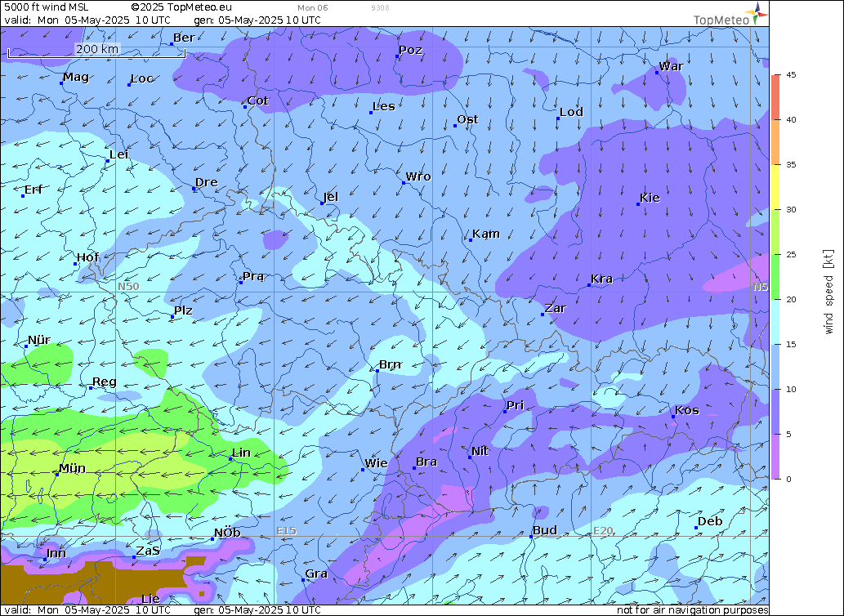Select the Plz city label
The width and height of the screenshot is (844, 616).
click(183, 310)
